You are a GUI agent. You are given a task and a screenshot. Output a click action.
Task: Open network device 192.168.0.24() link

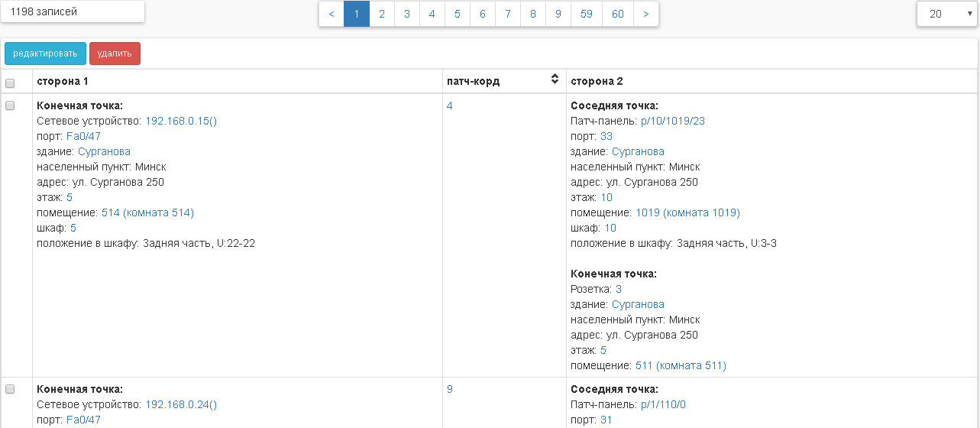coord(181,404)
